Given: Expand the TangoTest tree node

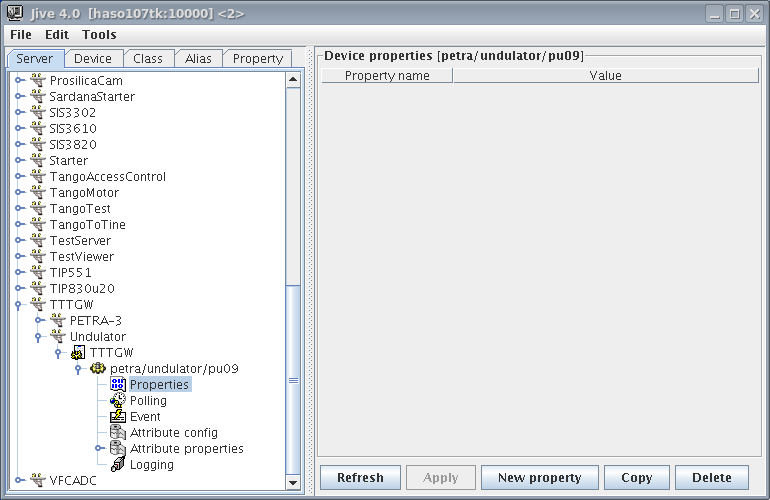Looking at the screenshot, I should tap(19, 208).
